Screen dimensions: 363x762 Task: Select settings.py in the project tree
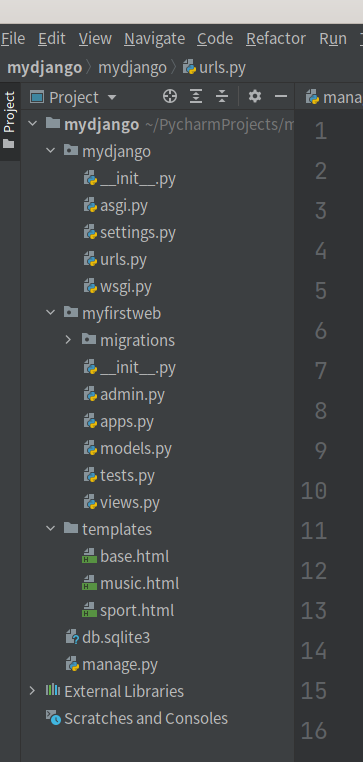[138, 232]
